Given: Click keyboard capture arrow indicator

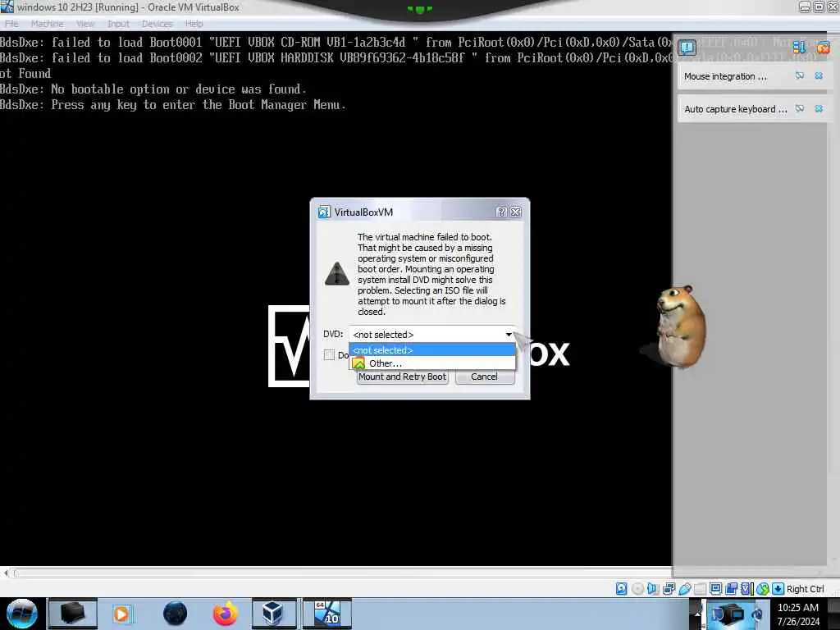Looking at the screenshot, I should [778, 589].
